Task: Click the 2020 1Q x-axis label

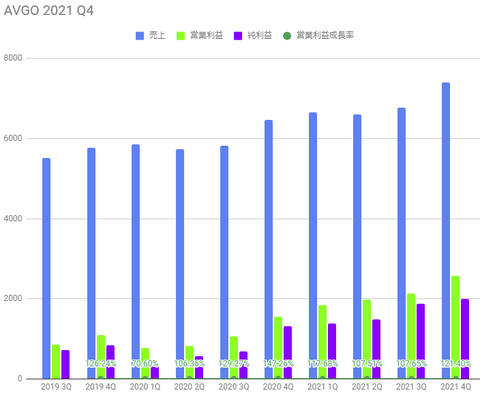Action: [145, 387]
